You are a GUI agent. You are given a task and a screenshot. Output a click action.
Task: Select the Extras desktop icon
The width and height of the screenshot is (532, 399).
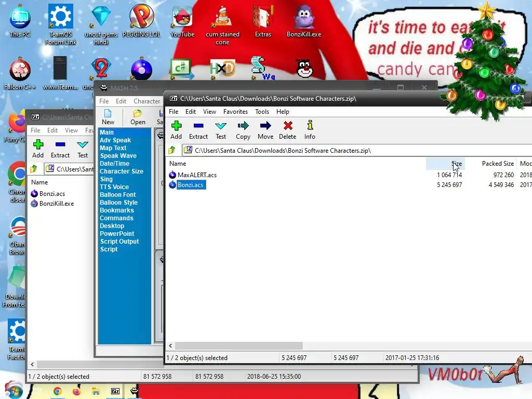263,21
